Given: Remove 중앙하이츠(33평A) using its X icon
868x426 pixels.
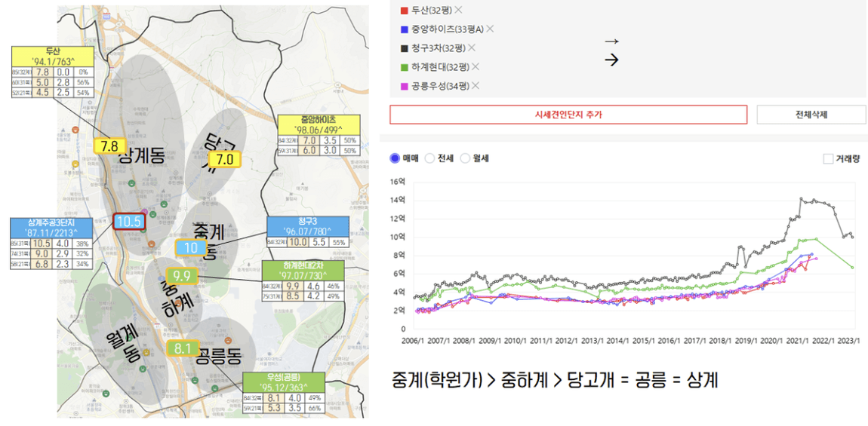Looking at the screenshot, I should 490,29.
